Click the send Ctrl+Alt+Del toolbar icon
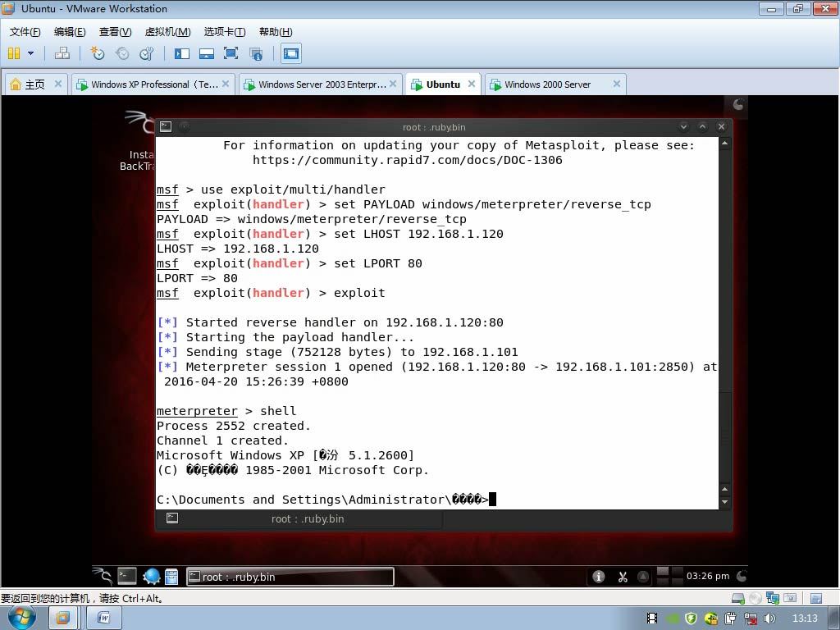This screenshot has height=630, width=840. (x=62, y=53)
